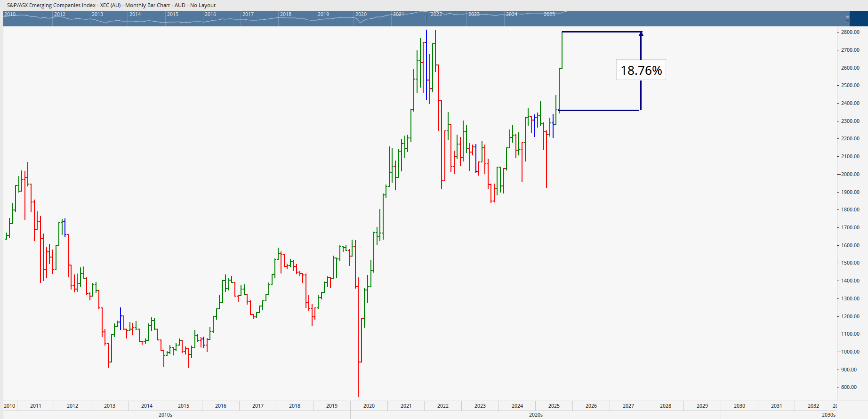Select 2028 on the bottom time axis

coord(666,406)
